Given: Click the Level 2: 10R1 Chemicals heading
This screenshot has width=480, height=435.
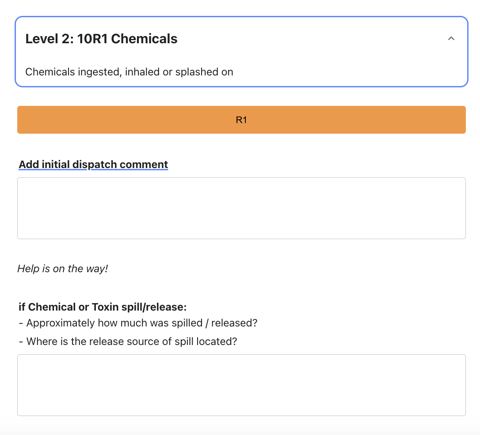Looking at the screenshot, I should [101, 39].
